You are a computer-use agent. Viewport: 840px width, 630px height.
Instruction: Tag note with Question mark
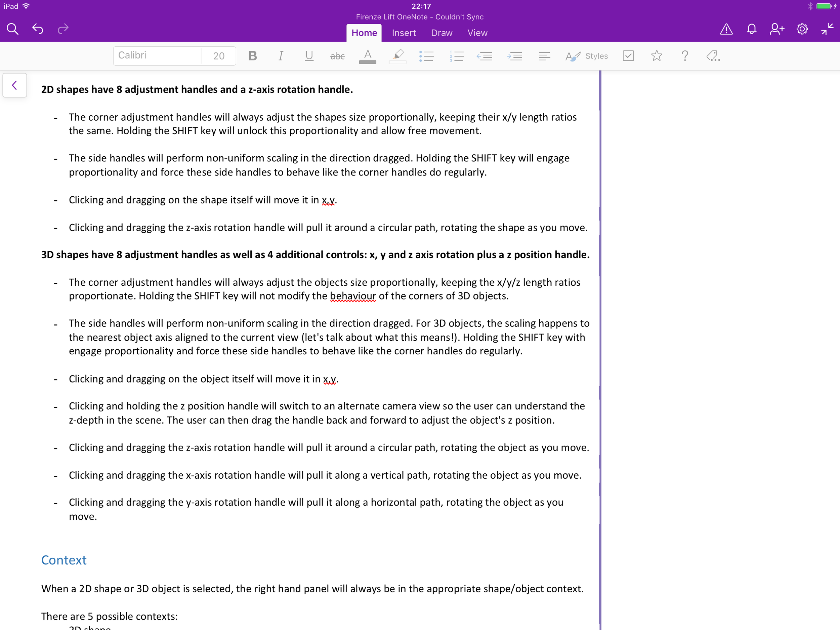(x=685, y=56)
